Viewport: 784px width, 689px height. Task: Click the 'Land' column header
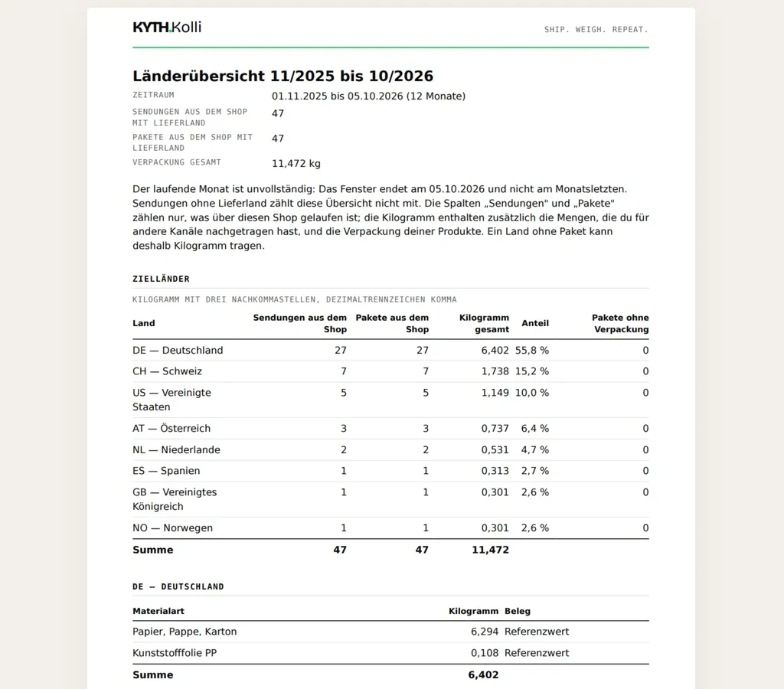pos(143,323)
